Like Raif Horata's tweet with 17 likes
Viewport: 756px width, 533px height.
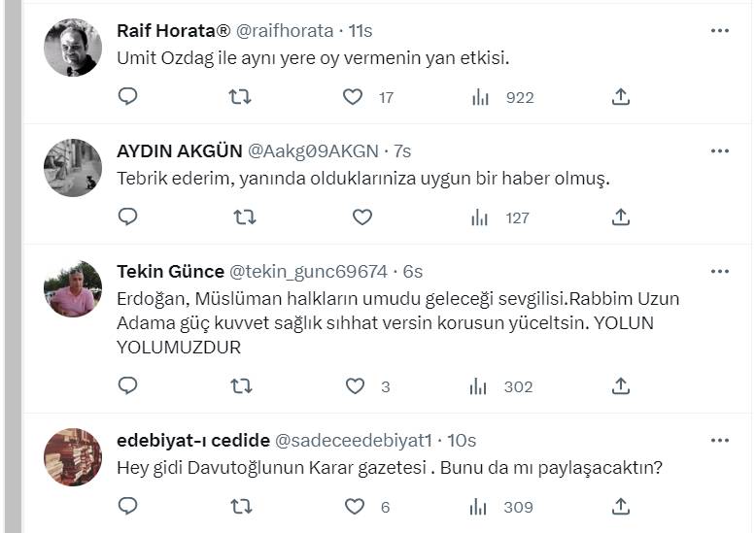pos(355,97)
